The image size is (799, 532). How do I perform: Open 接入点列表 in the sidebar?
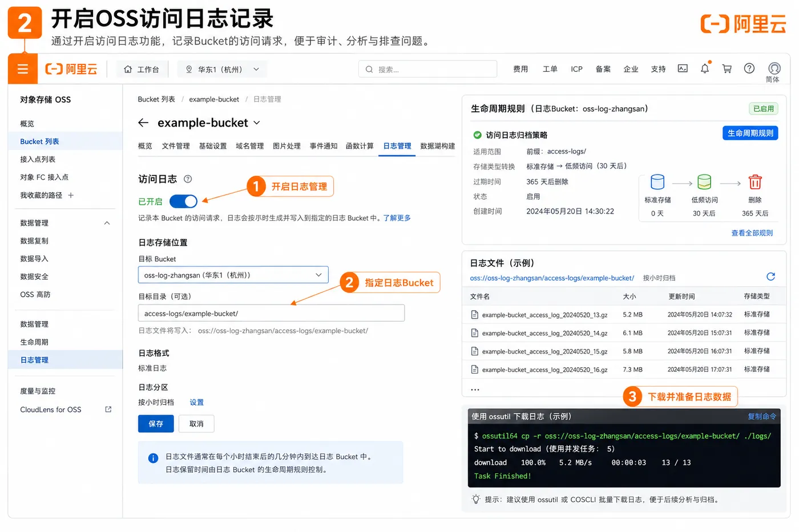[38, 159]
